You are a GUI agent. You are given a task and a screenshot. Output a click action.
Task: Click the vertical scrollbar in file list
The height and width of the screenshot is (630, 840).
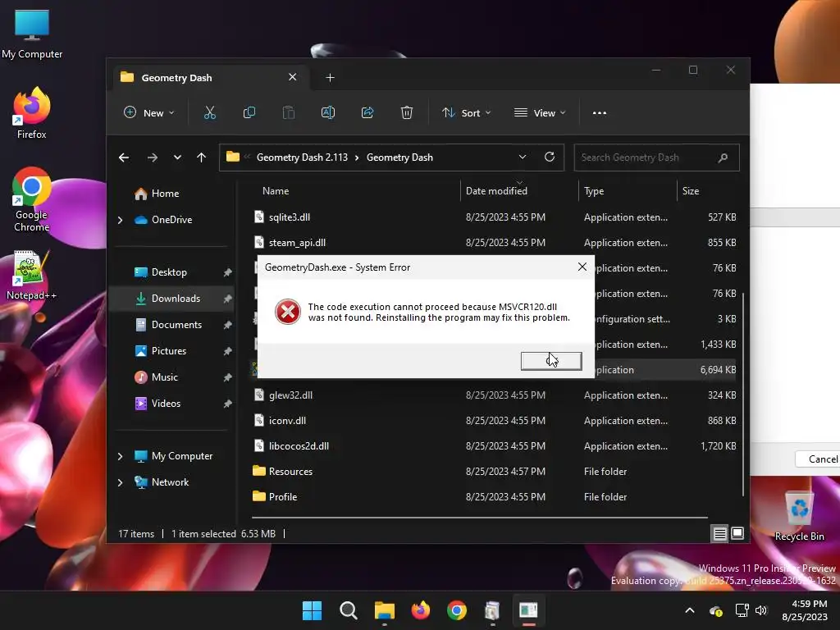pyautogui.click(x=743, y=395)
